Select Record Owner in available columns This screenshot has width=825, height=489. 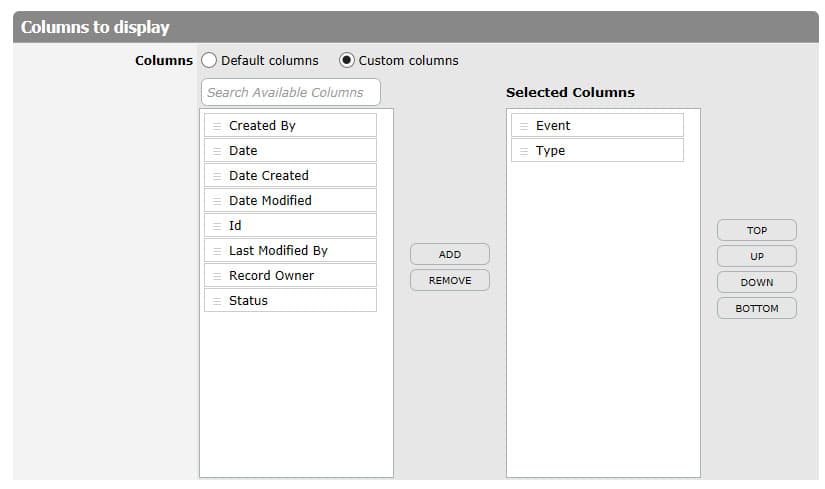pyautogui.click(x=290, y=275)
